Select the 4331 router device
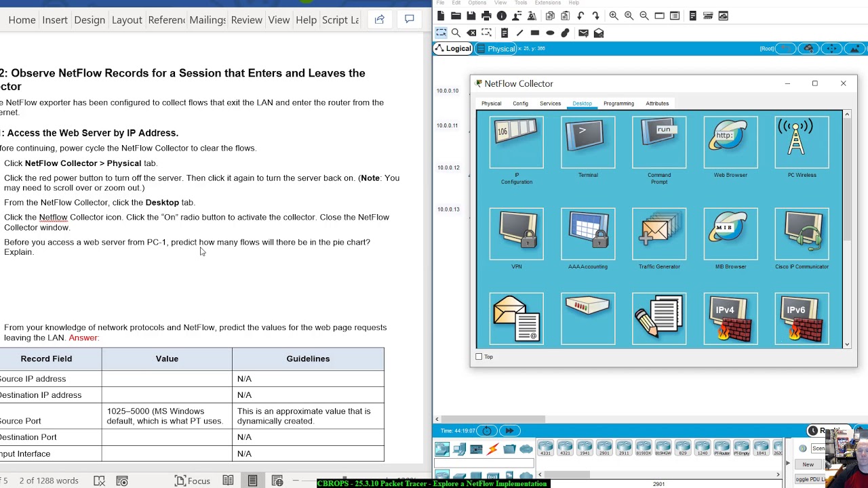 click(545, 448)
